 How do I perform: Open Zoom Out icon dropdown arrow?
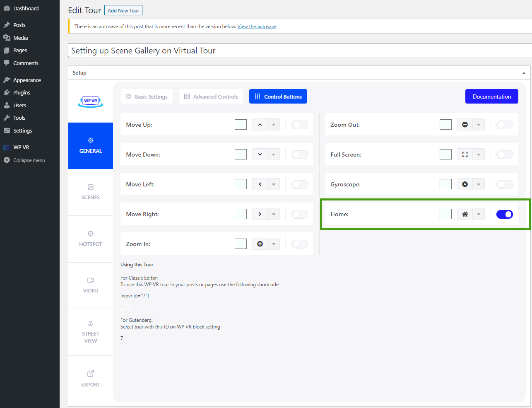tap(479, 125)
